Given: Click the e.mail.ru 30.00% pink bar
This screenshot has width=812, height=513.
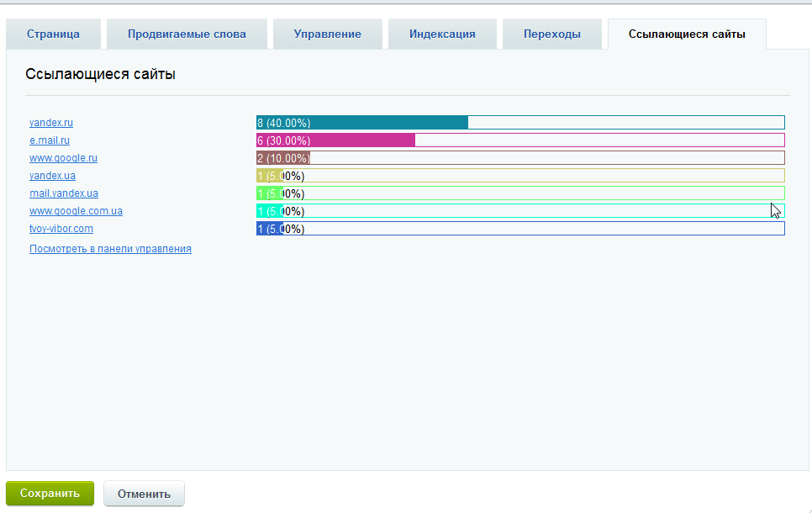Looking at the screenshot, I should [520, 140].
